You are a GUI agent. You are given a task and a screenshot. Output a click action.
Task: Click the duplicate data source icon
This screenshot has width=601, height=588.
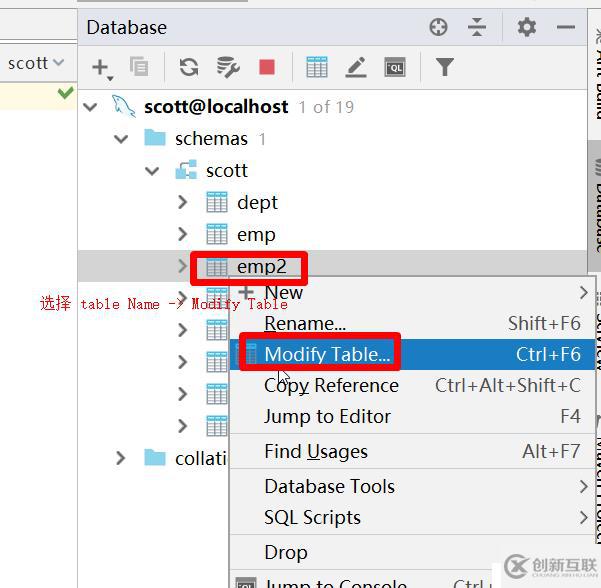tap(139, 67)
